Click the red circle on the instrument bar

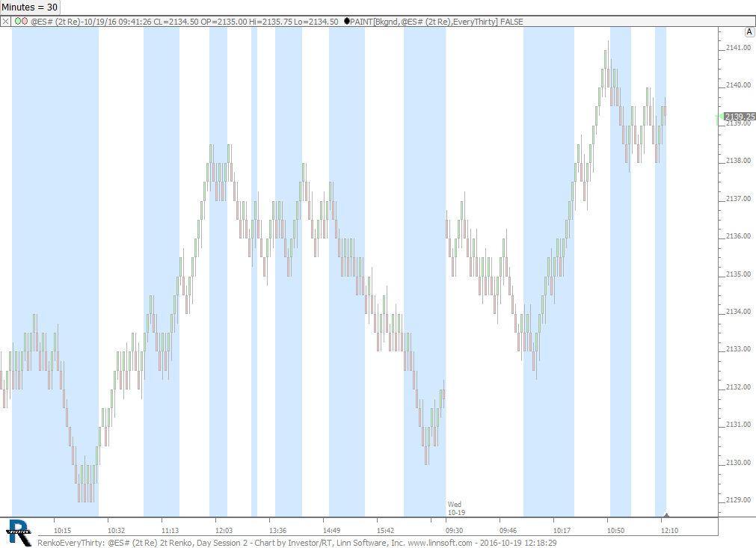click(25, 21)
